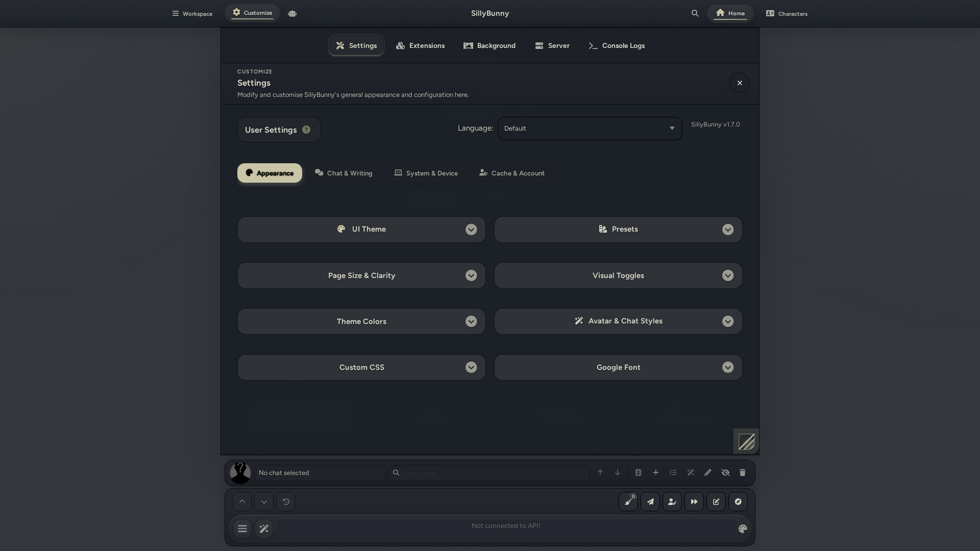This screenshot has height=551, width=980.
Task: Click the pencil icon in the chat bar
Action: (708, 473)
